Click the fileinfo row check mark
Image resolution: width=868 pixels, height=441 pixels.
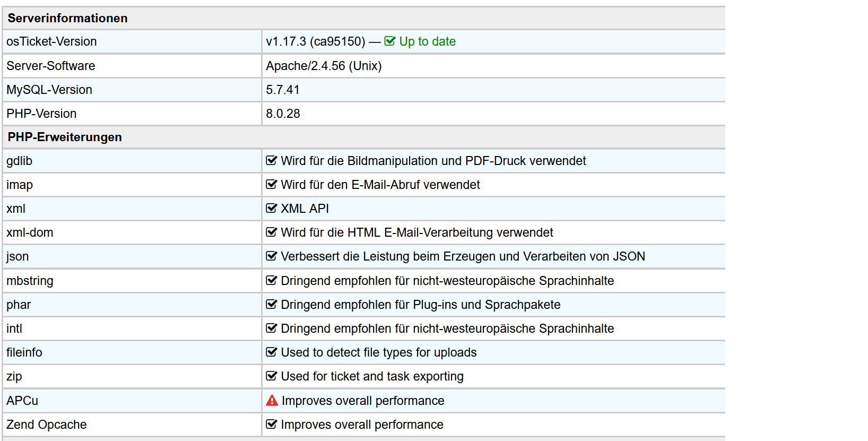point(271,352)
